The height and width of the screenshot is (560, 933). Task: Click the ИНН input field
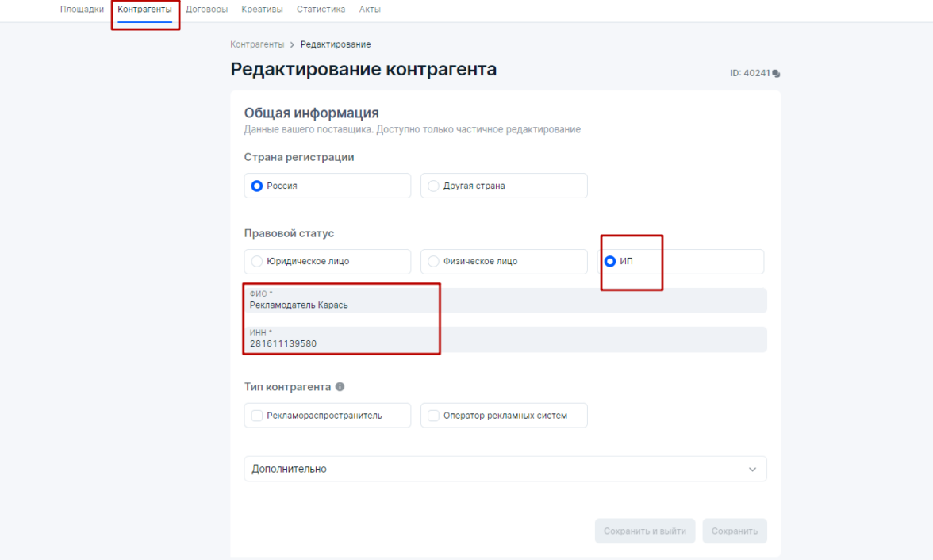coord(505,343)
